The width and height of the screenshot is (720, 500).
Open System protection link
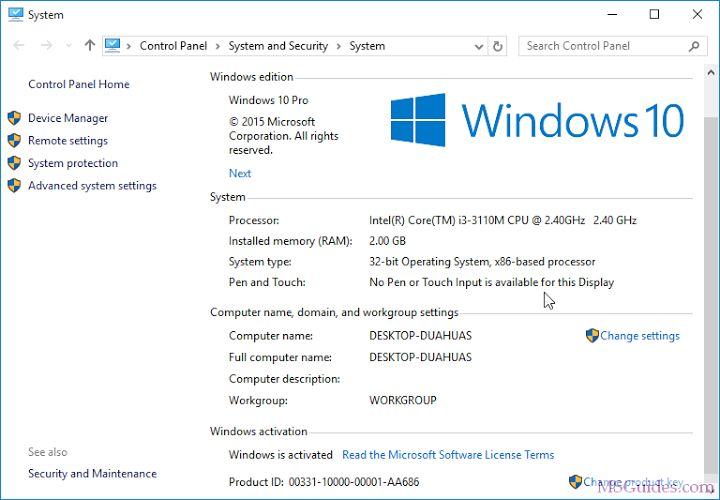point(73,163)
